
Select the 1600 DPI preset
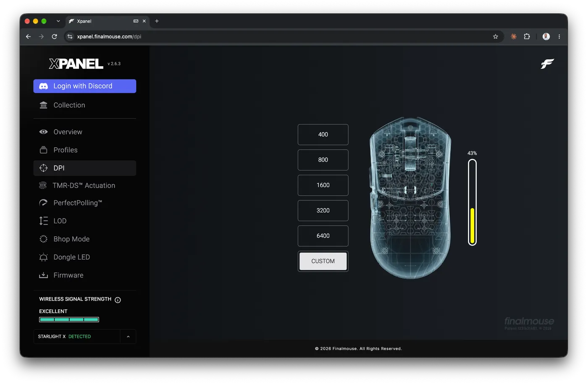pos(323,185)
